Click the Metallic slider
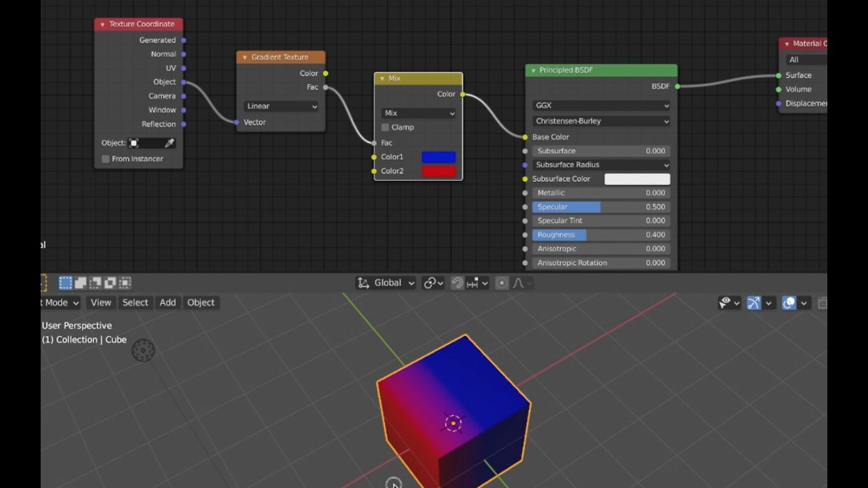This screenshot has width=868, height=488. point(601,193)
